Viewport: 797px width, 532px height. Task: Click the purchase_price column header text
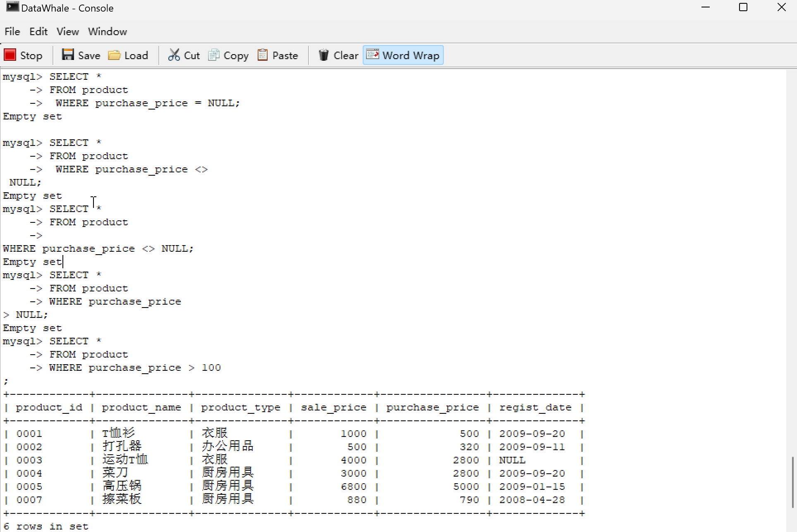432,408
